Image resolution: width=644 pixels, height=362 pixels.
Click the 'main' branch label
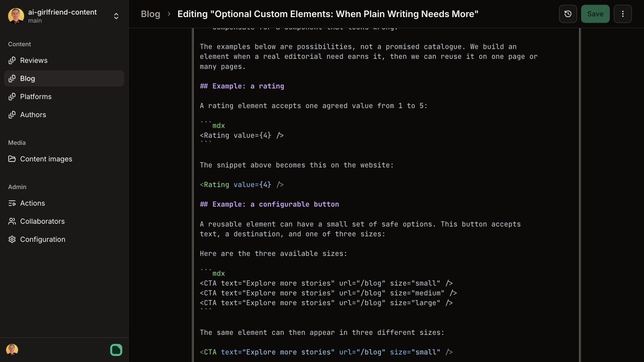[x=35, y=21]
